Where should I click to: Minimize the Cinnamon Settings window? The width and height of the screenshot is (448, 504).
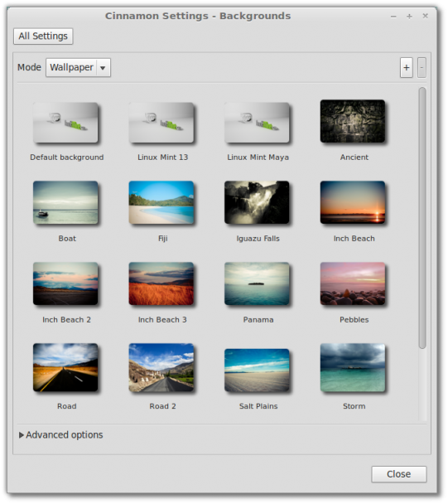pyautogui.click(x=393, y=17)
